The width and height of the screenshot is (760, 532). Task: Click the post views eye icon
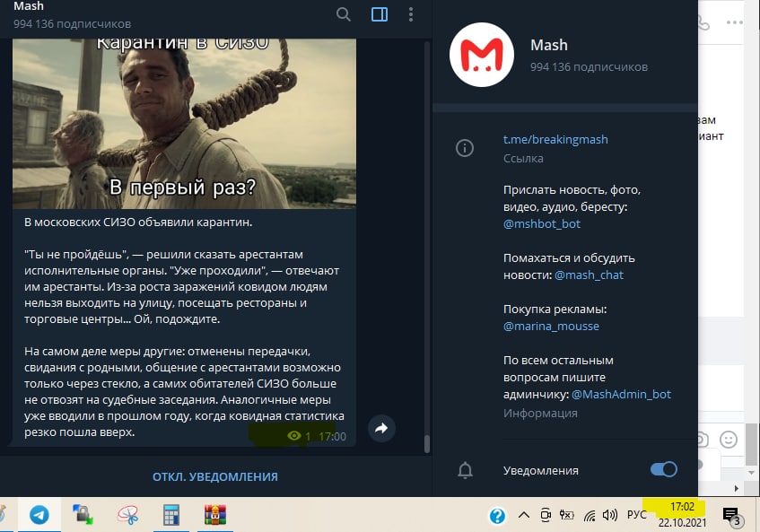coord(293,436)
